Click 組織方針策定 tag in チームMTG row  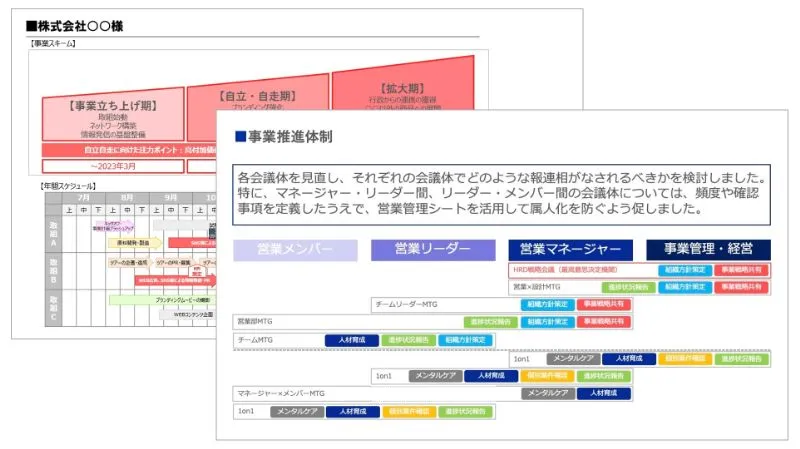(465, 340)
